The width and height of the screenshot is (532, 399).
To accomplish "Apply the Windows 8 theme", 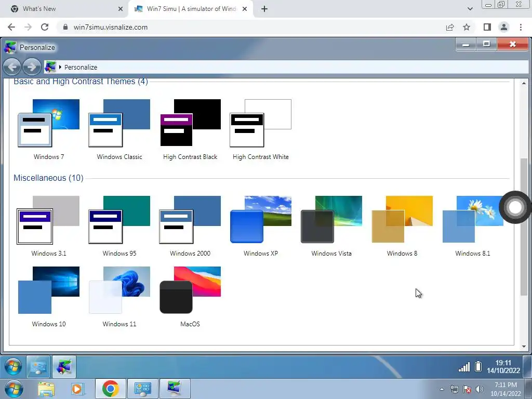I will click(x=402, y=227).
